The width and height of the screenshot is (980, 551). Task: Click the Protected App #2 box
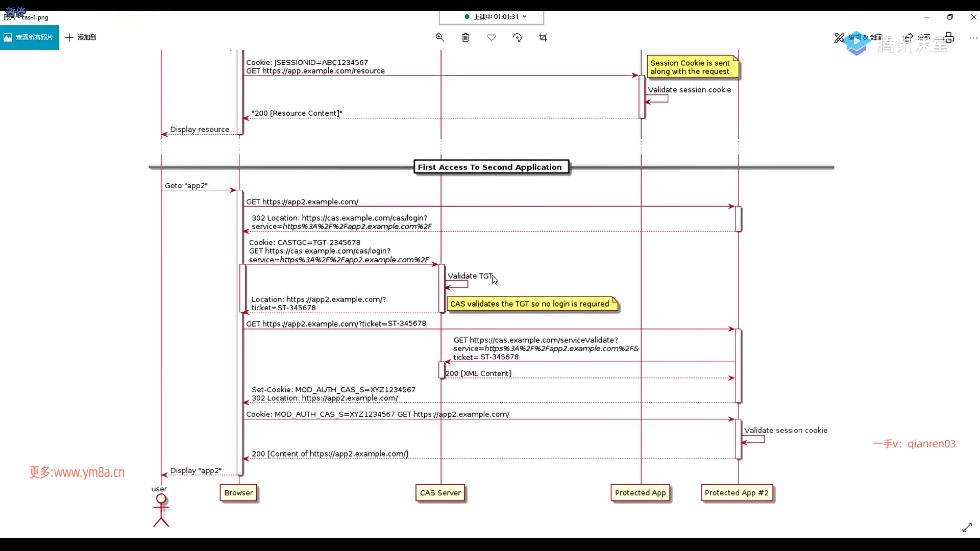click(737, 493)
